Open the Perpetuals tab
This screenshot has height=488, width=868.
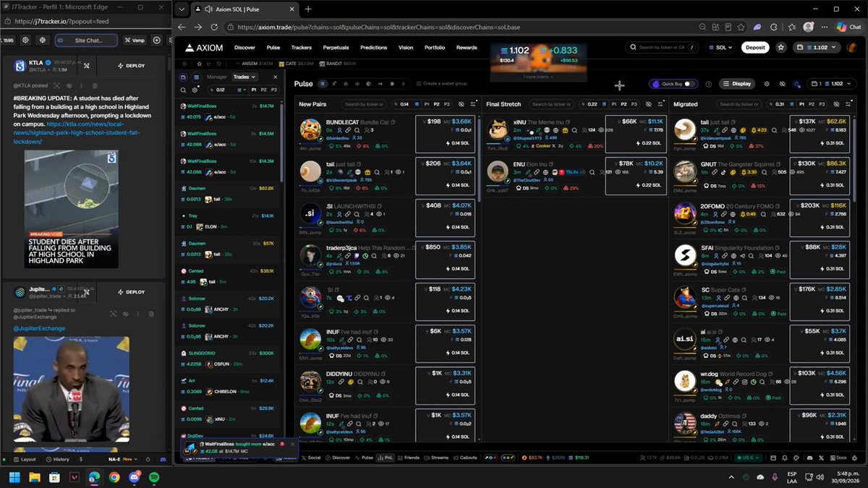pyautogui.click(x=336, y=48)
